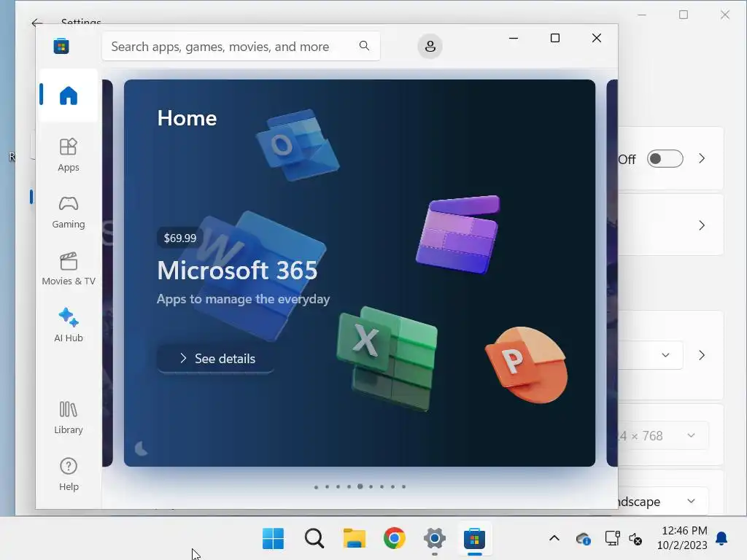
Task: Show hidden system tray icons
Action: click(554, 539)
